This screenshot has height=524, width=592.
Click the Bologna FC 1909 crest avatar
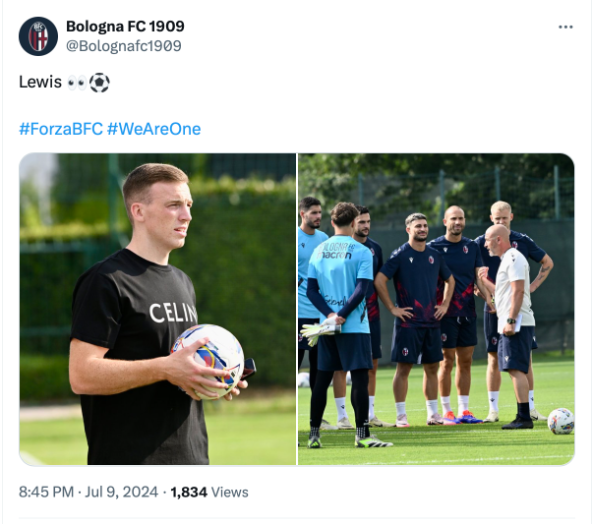point(38,36)
